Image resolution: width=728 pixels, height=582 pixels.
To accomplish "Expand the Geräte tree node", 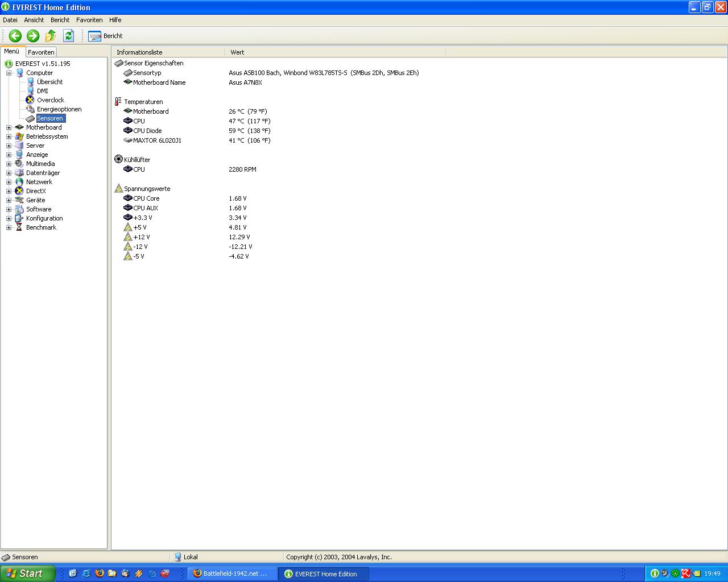I will (x=9, y=200).
